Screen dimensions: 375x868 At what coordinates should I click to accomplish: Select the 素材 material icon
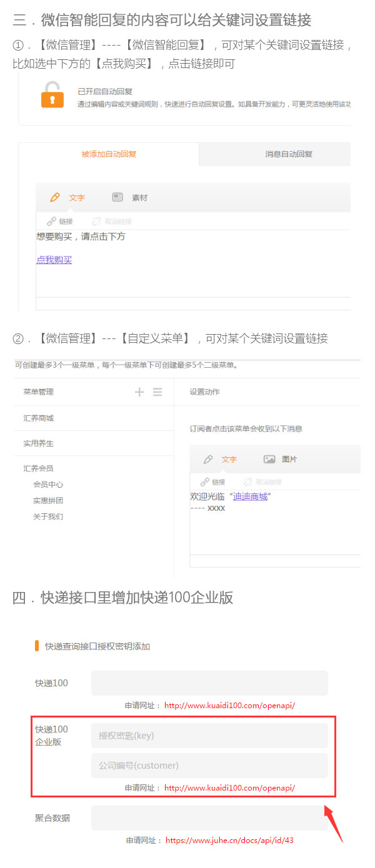click(x=117, y=197)
